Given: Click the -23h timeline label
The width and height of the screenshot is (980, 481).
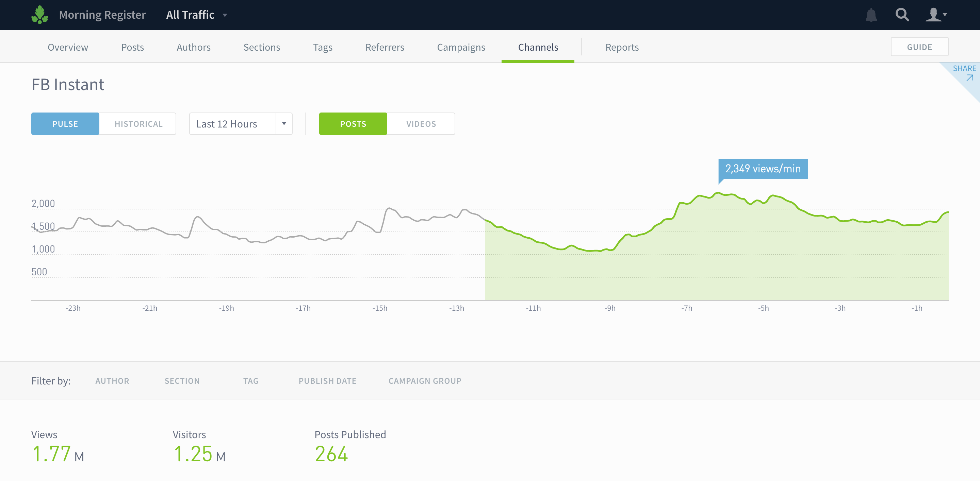Looking at the screenshot, I should [73, 308].
